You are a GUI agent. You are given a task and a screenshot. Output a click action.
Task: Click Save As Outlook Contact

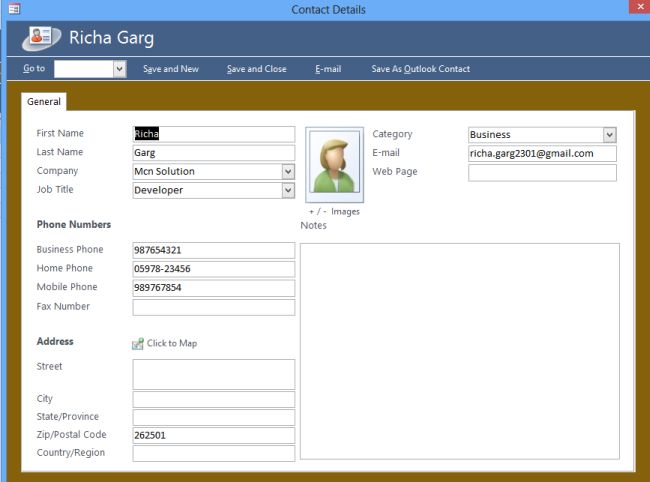coord(421,69)
